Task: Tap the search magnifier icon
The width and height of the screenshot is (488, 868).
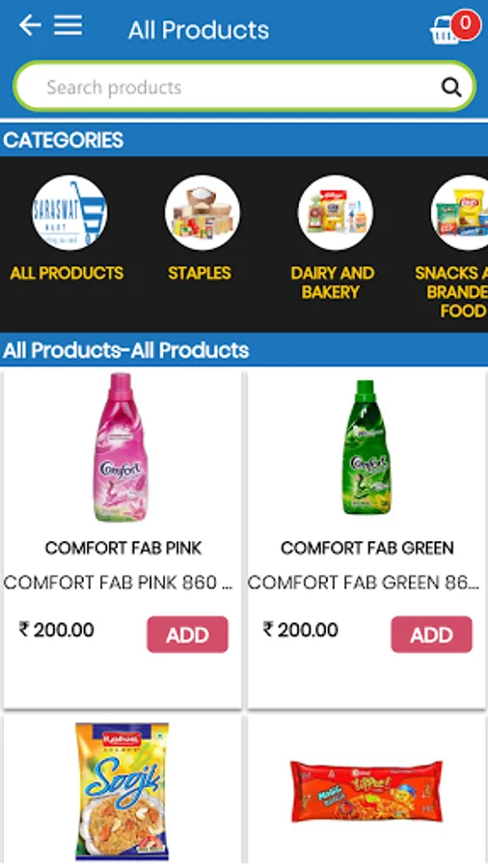Action: tap(451, 87)
